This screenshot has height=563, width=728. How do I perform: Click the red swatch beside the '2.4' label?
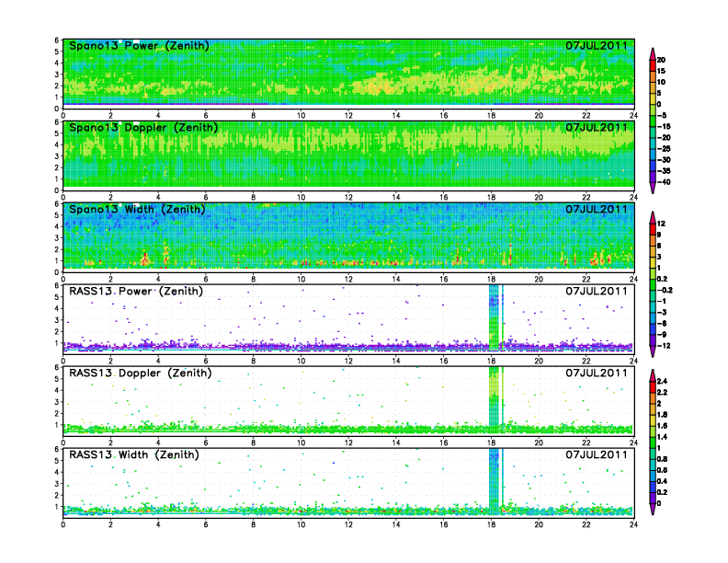point(653,387)
